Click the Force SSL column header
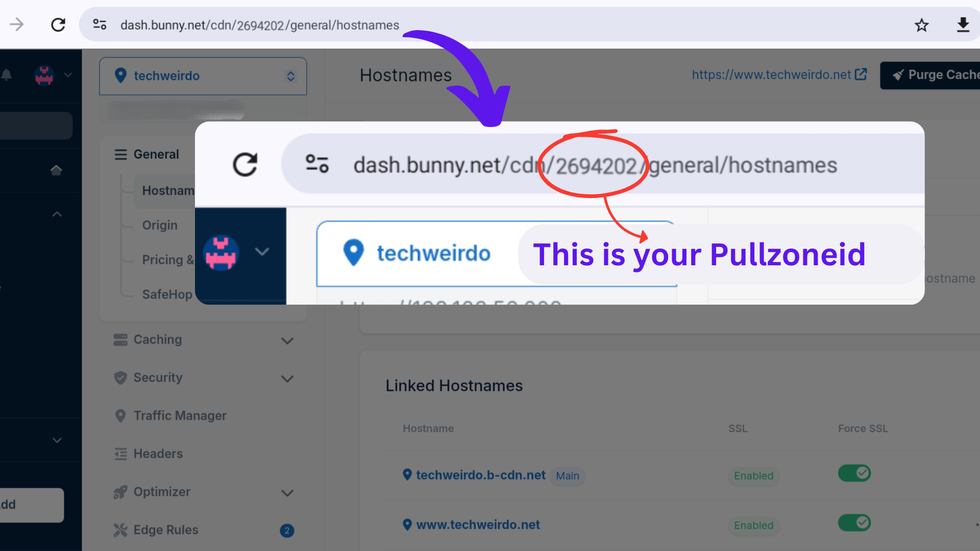This screenshot has width=980, height=551. coord(863,429)
